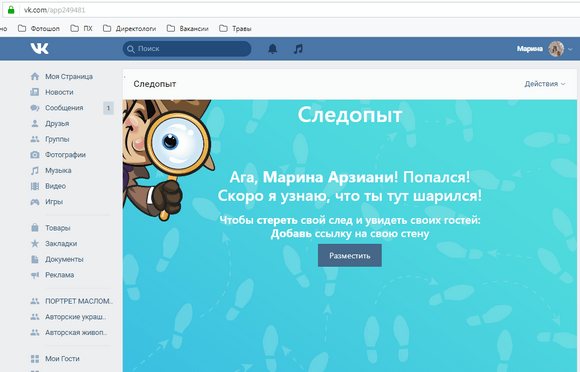Open Музыка section in sidebar

click(x=58, y=170)
